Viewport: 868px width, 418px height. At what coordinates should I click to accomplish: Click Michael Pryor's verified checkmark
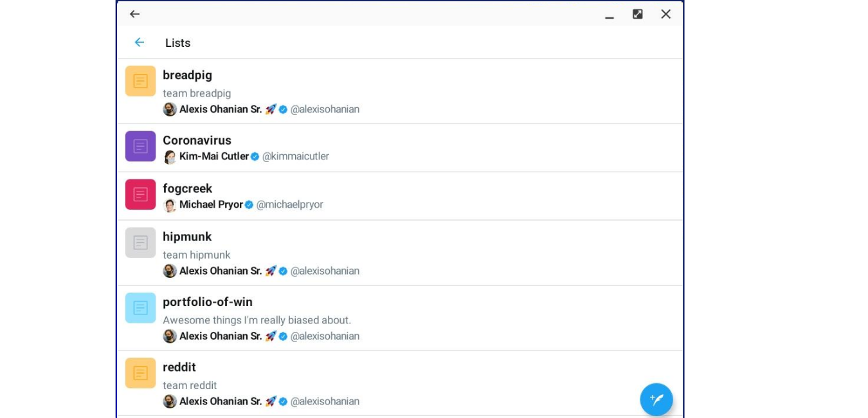click(248, 204)
